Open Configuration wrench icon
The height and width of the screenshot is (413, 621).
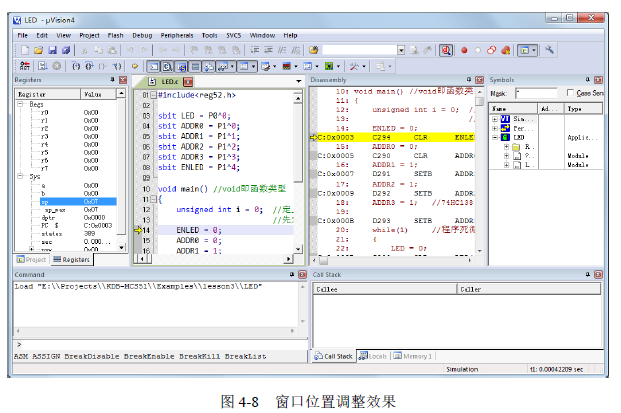click(551, 49)
